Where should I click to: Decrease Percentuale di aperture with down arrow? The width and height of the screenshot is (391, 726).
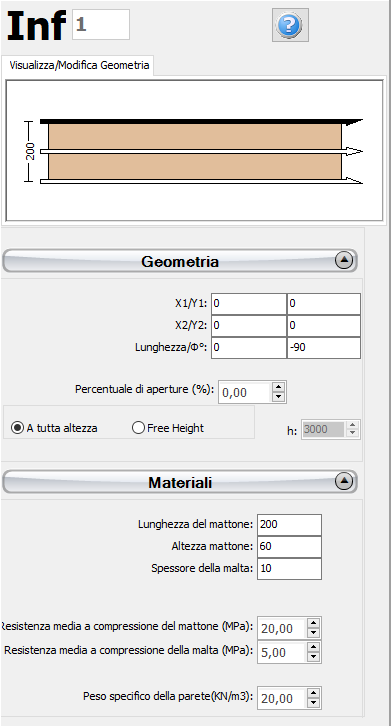click(278, 397)
